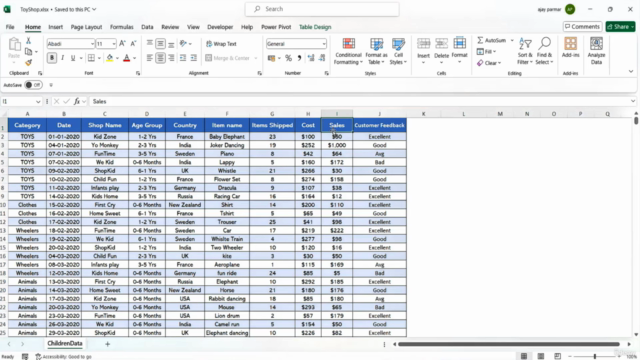Decrease decimal places
The width and height of the screenshot is (640, 360).
click(x=322, y=58)
